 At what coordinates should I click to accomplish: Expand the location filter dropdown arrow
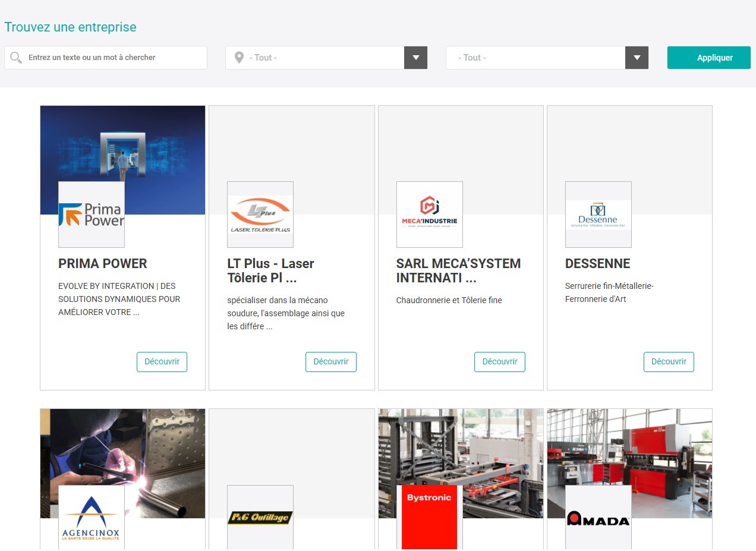(415, 58)
